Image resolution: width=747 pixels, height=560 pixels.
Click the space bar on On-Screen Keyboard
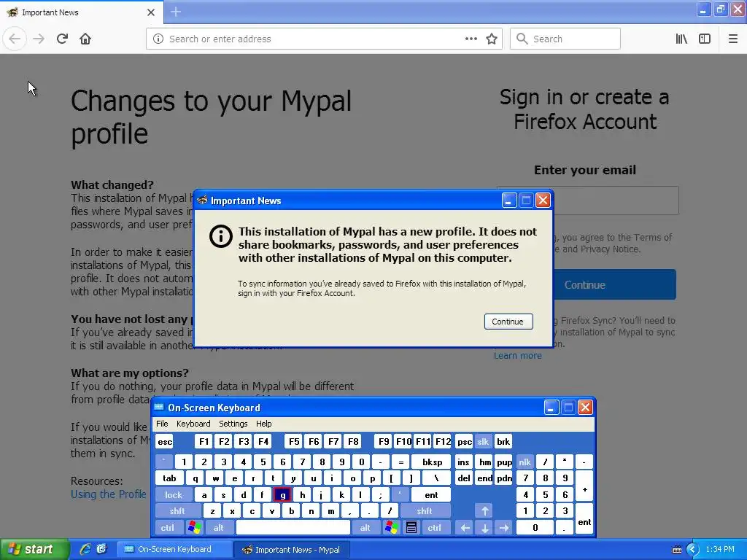[293, 528]
